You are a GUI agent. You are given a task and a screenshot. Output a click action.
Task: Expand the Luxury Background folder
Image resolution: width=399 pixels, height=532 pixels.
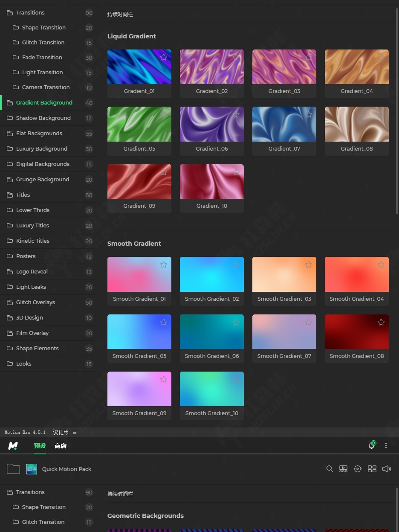tap(41, 148)
